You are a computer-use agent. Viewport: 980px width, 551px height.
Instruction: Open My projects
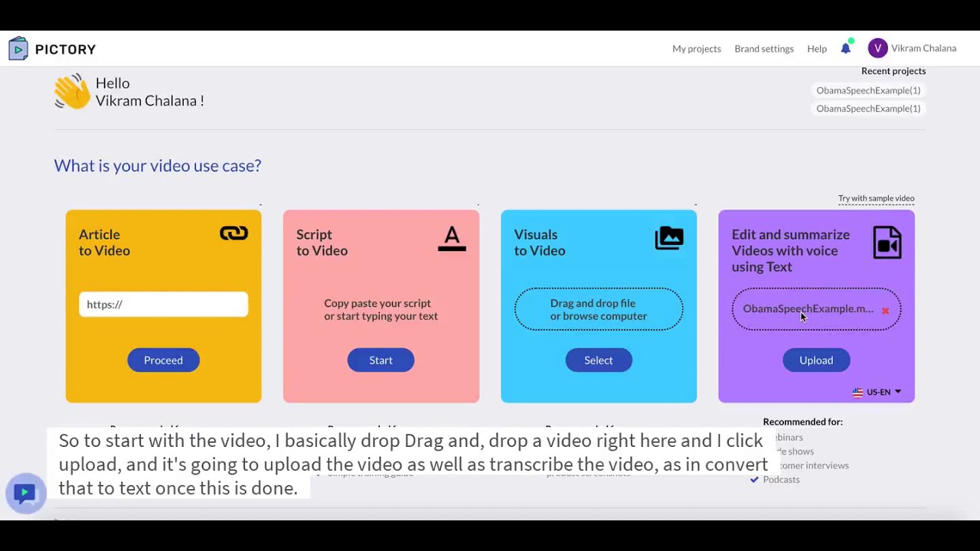tap(697, 48)
